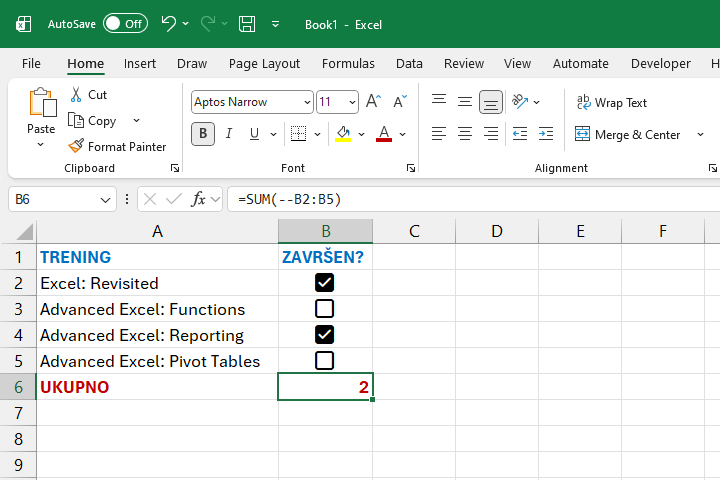The width and height of the screenshot is (720, 480).
Task: Check the Advanced Excel: Functions checkbox
Action: point(324,309)
